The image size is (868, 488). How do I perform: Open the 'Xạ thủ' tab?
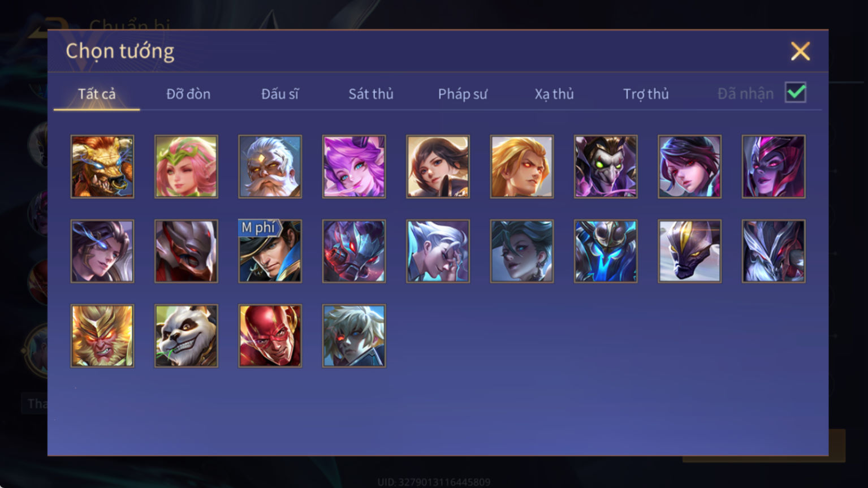pos(554,94)
